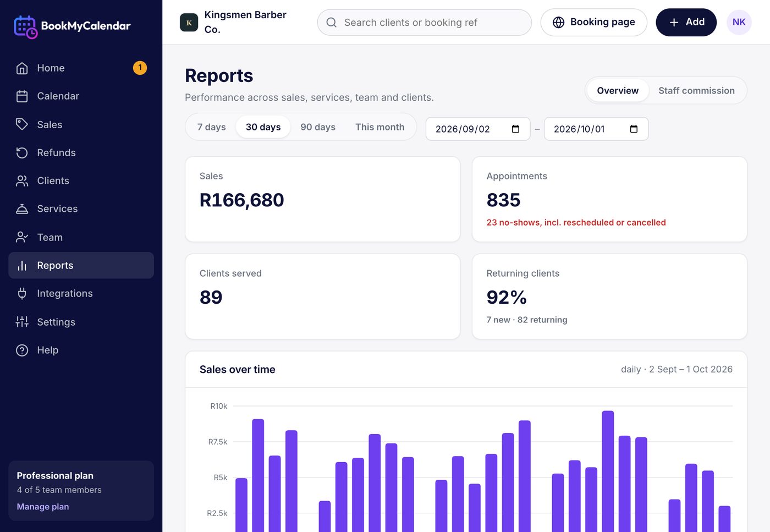Click the Settings sliders icon
The height and width of the screenshot is (532, 770).
click(22, 322)
